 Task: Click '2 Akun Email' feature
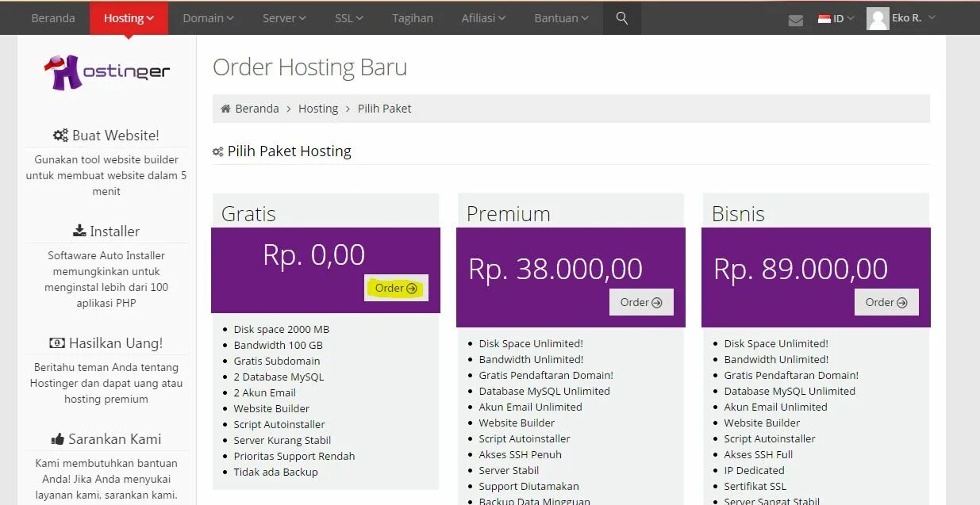(x=264, y=392)
